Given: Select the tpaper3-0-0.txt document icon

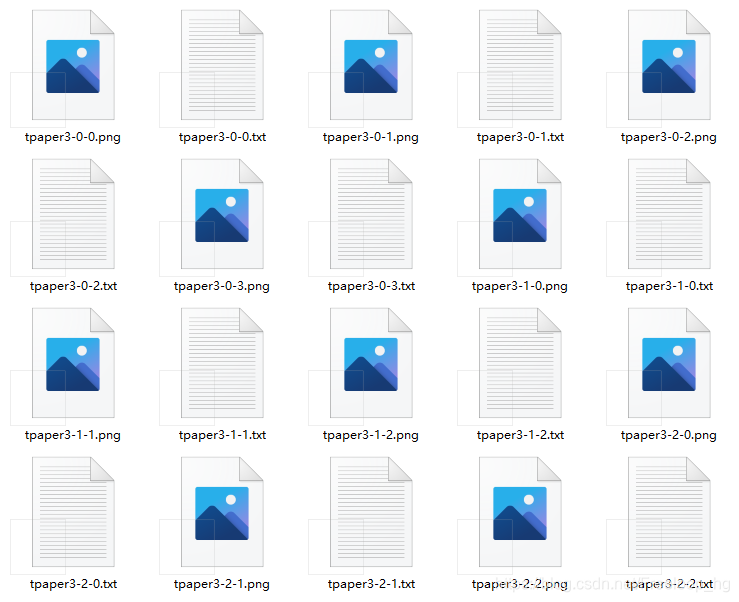Looking at the screenshot, I should coord(222,65).
